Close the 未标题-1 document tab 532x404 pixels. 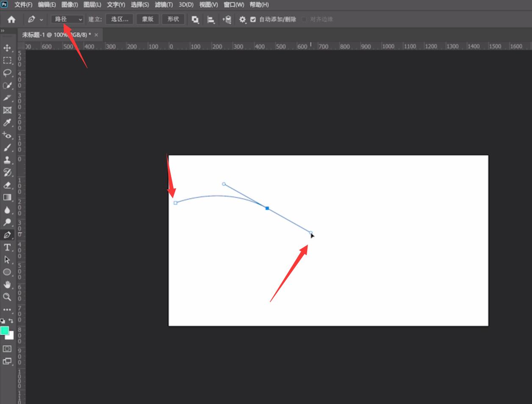point(96,35)
